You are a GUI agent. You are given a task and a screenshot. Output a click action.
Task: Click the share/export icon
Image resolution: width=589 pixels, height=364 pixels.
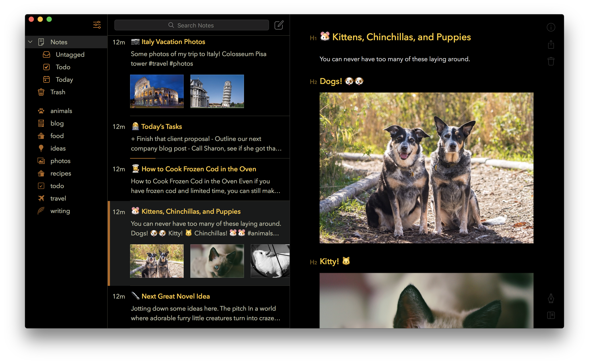click(x=551, y=45)
